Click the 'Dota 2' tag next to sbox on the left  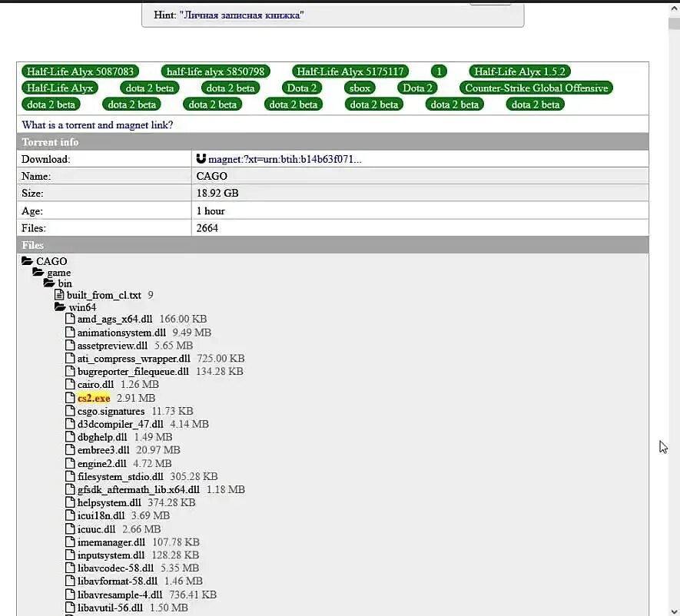302,88
